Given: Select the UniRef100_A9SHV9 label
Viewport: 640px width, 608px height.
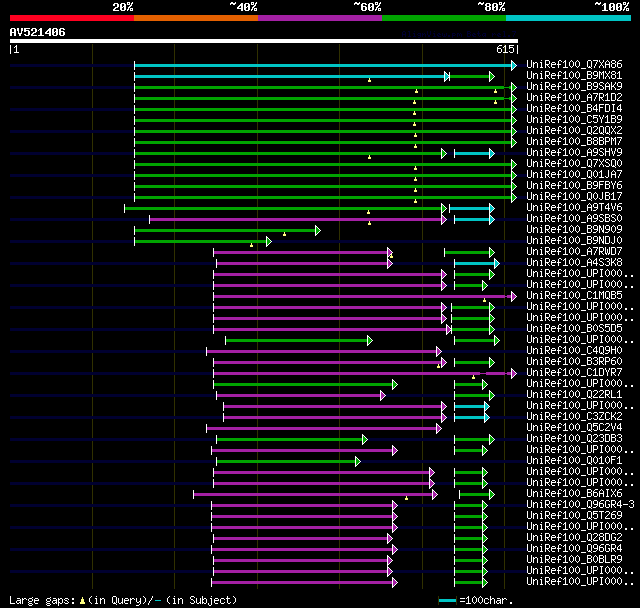Looking at the screenshot, I should 574,153.
